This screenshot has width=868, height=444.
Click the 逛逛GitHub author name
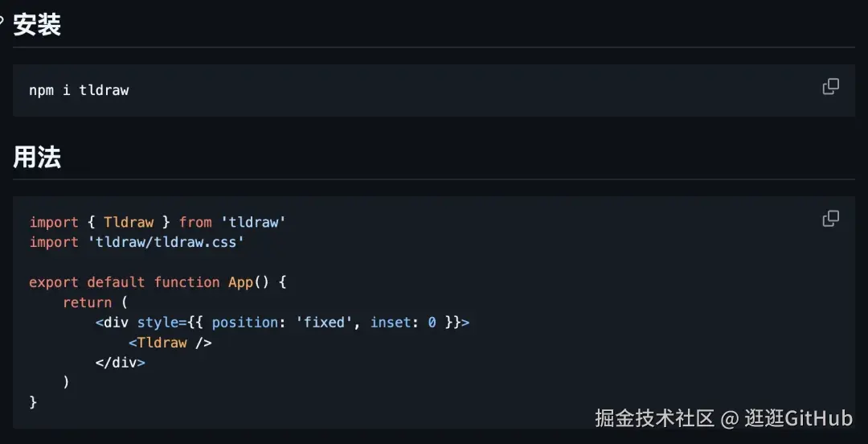click(798, 418)
